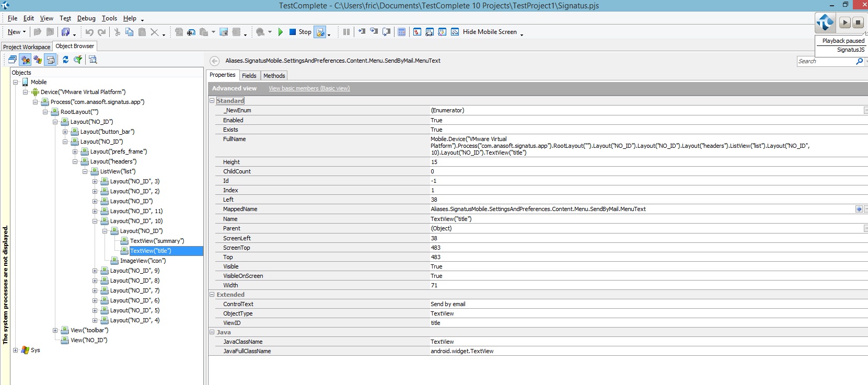The image size is (868, 385).
Task: Stop playback in the floating indicator
Action: (x=858, y=22)
